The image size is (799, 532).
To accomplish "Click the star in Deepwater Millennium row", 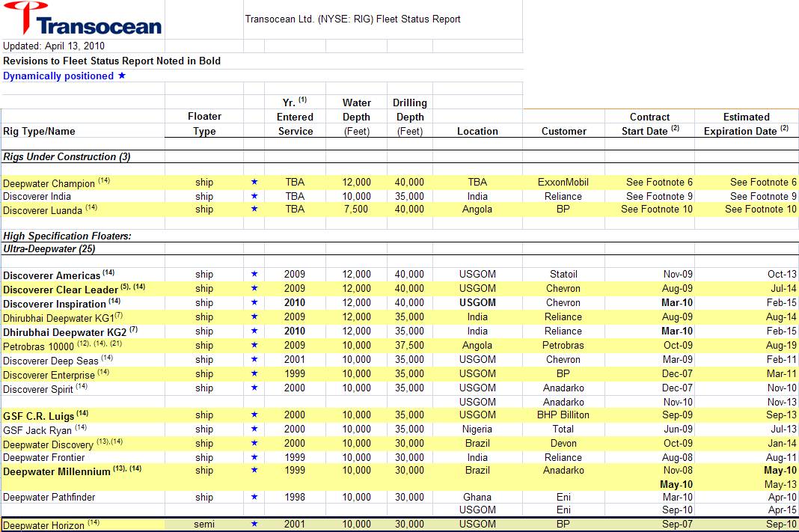I will coord(254,470).
